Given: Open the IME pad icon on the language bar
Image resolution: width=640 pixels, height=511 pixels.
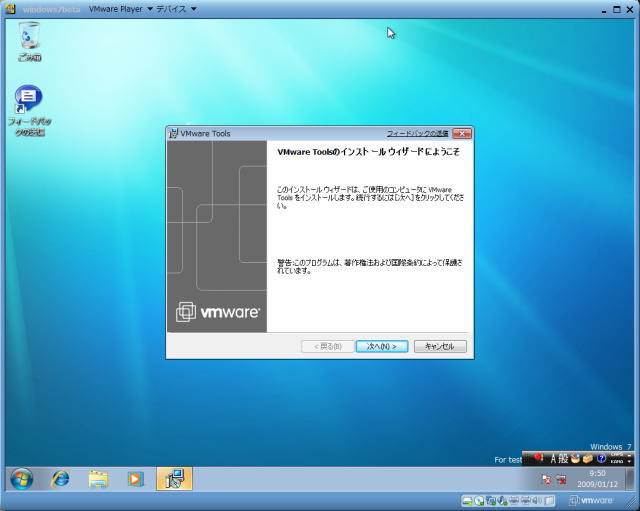Looking at the screenshot, I should point(576,459).
